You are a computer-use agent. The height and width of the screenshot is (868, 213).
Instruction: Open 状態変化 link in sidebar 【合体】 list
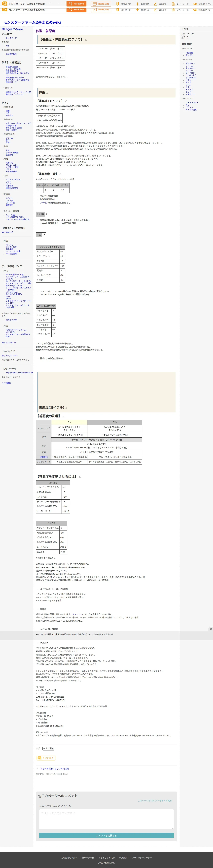coord(9,155)
